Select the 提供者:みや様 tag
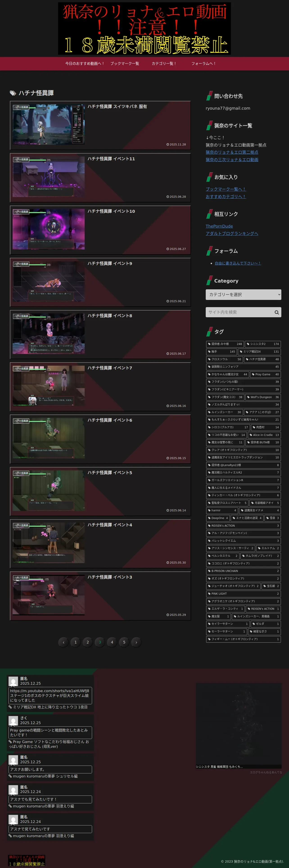Image resolution: width=289 pixels, height=868 pixels. [225, 344]
